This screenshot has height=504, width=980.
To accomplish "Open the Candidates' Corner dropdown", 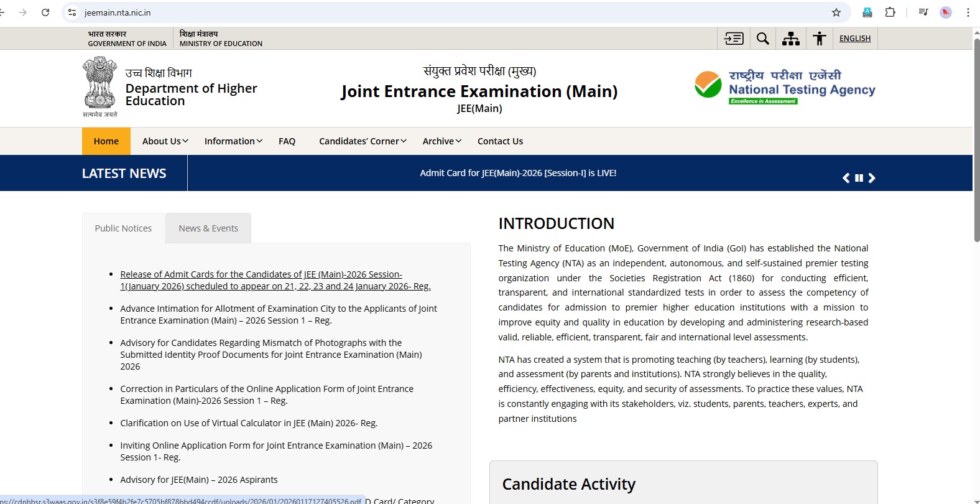I will point(363,141).
